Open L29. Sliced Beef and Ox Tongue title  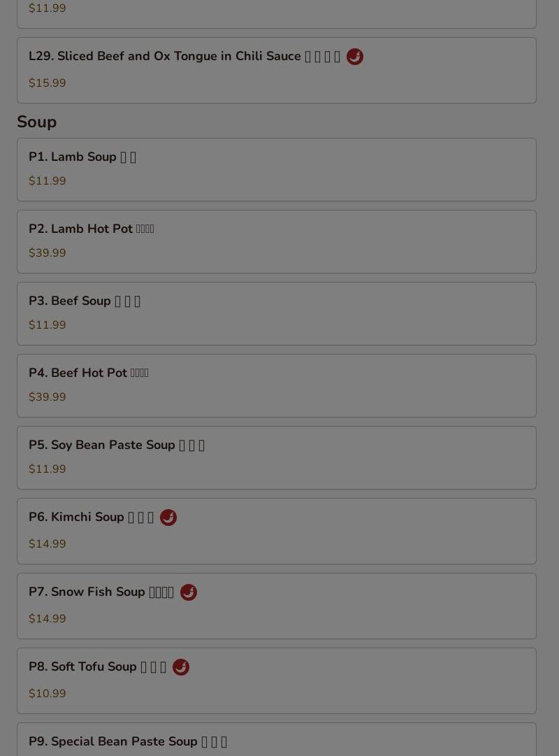click(x=164, y=57)
